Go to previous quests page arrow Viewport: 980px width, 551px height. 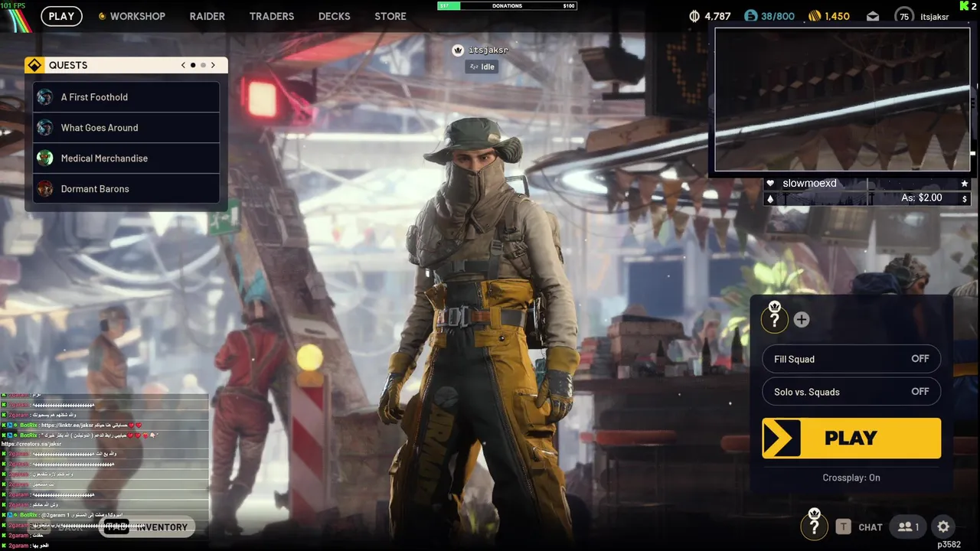[x=183, y=65]
